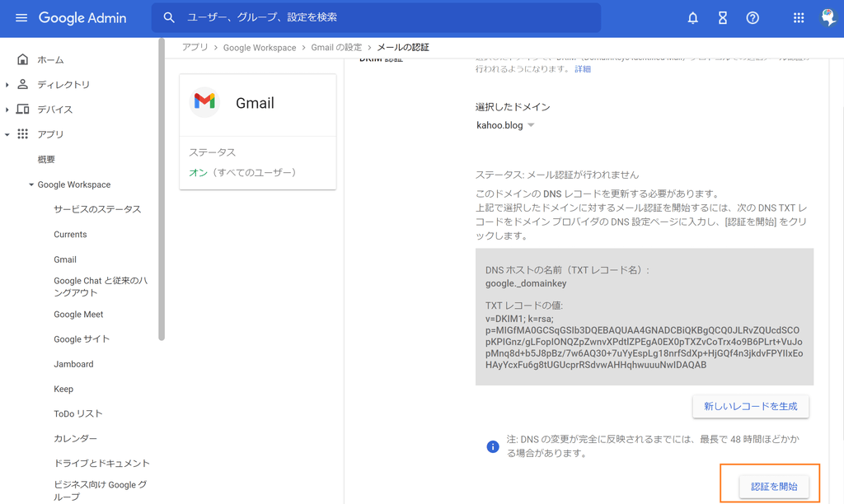Open ホーム in the sidebar
Screen dimensions: 844x504
tap(50, 59)
